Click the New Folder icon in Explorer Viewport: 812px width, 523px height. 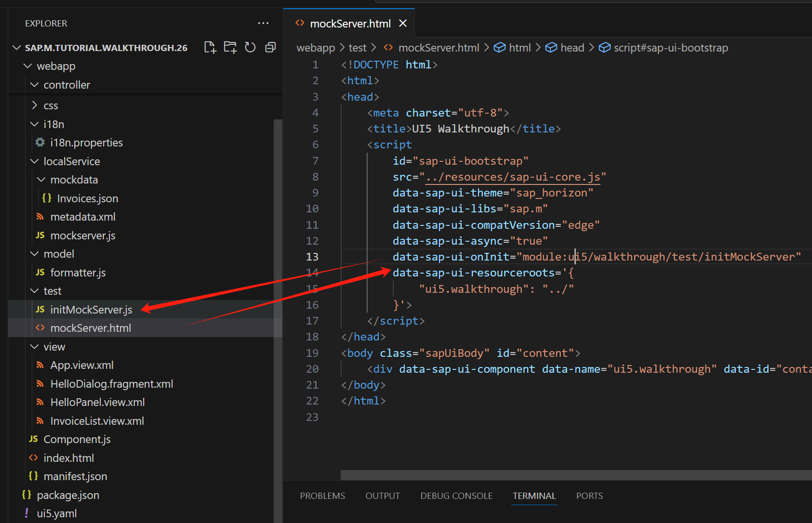230,47
